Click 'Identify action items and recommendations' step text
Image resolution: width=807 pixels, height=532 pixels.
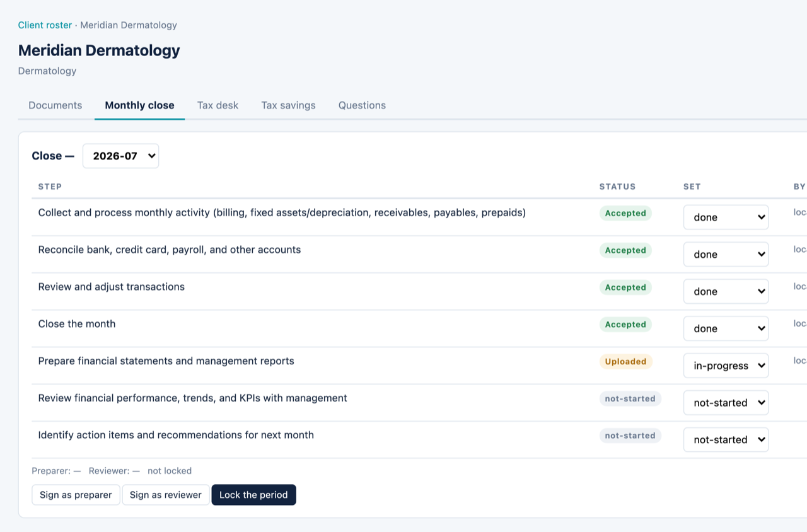176,435
